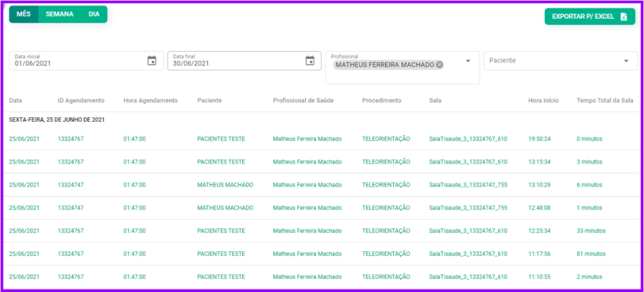
Task: Remove the MATHEUS FERREIRA MACHADO chip
Action: pos(439,64)
